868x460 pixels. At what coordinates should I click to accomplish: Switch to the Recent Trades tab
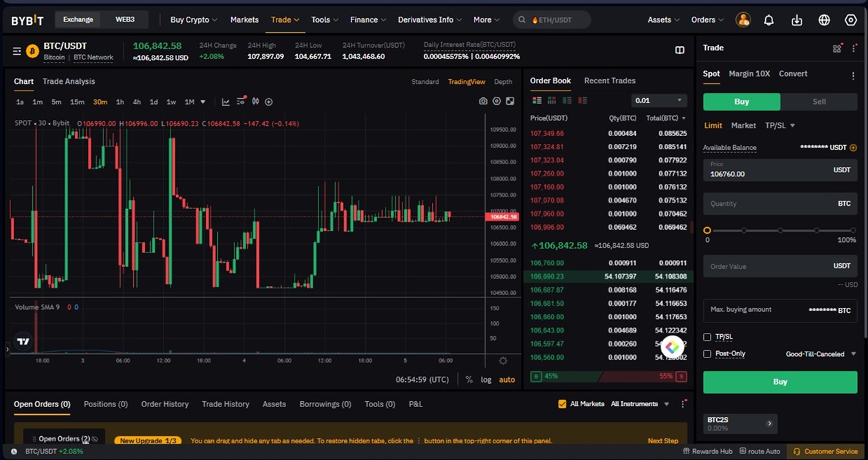[x=610, y=81]
